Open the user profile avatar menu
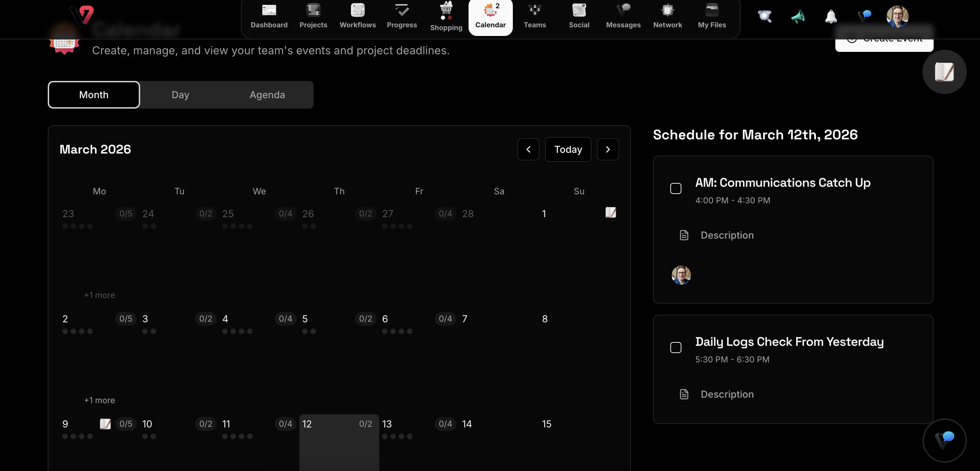Viewport: 980px width, 471px height. coord(897,16)
